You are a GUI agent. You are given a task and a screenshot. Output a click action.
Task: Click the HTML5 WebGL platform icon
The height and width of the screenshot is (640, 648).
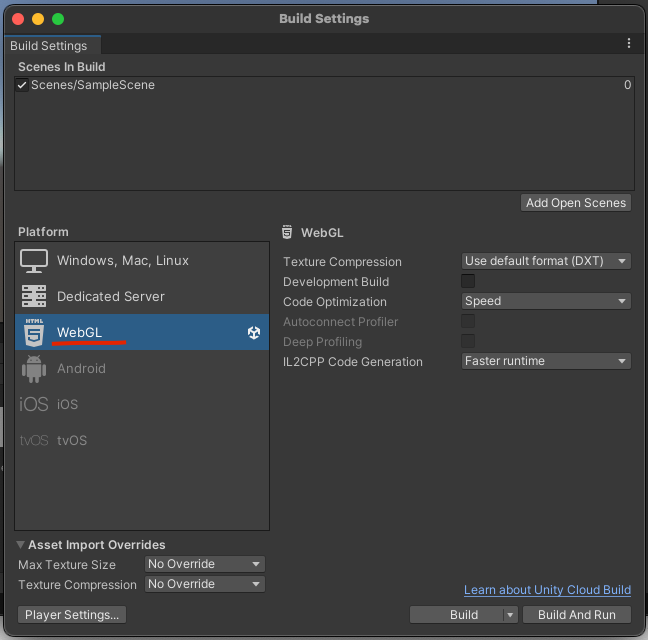[34, 332]
